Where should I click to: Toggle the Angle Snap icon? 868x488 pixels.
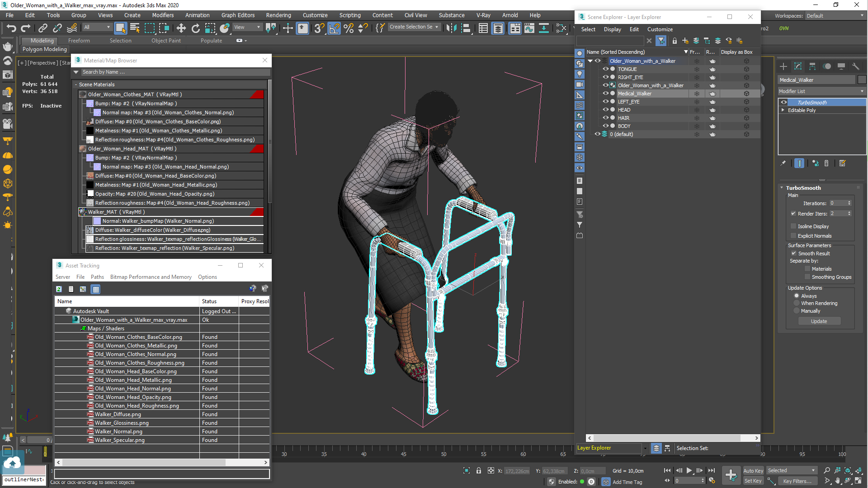334,28
